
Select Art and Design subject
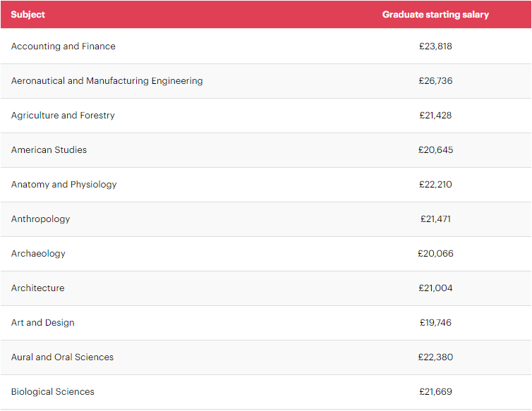click(42, 323)
